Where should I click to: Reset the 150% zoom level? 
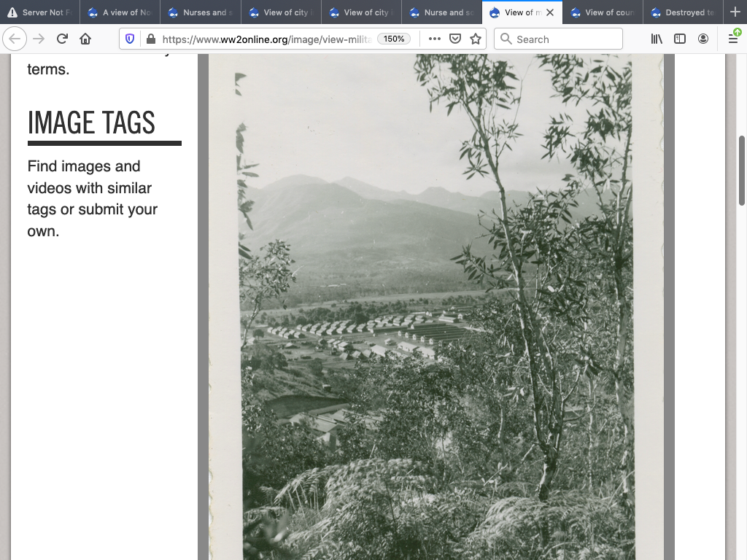click(394, 39)
